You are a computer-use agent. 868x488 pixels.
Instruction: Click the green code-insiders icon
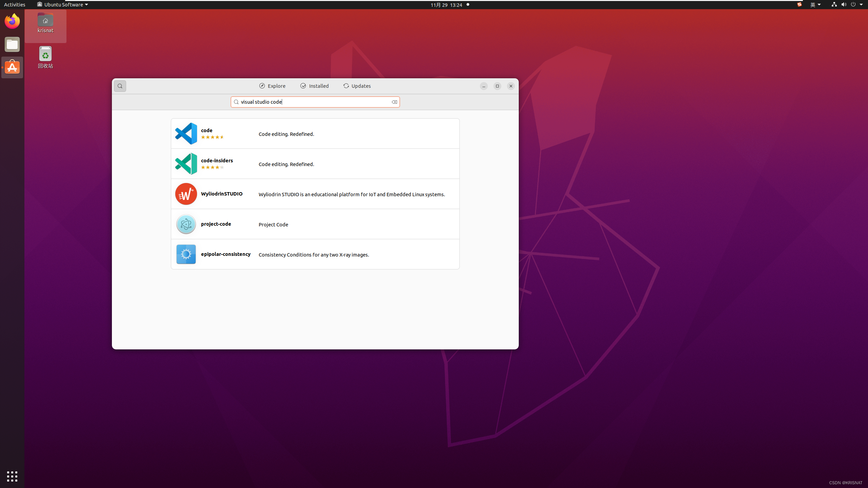coord(186,164)
